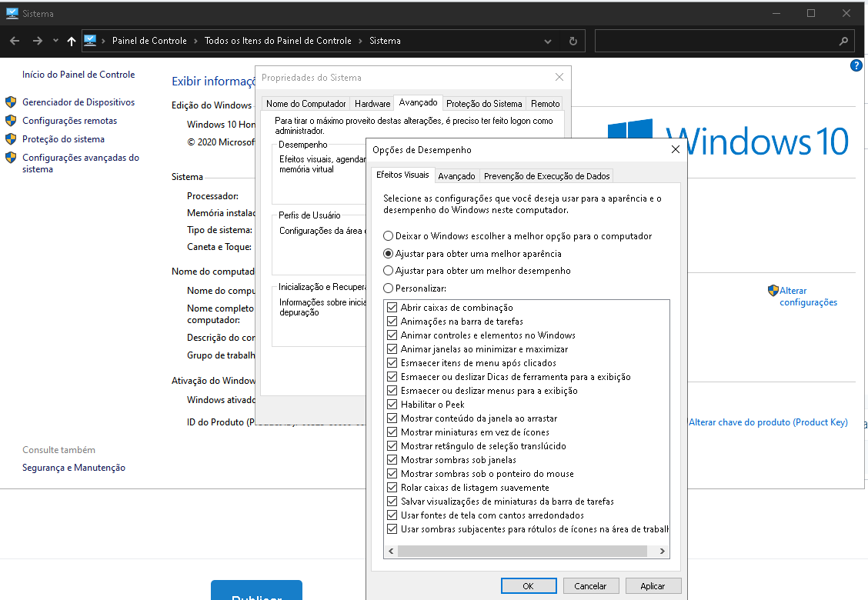The image size is (868, 600).
Task: Expand the chevron after the computer icon
Action: 103,41
